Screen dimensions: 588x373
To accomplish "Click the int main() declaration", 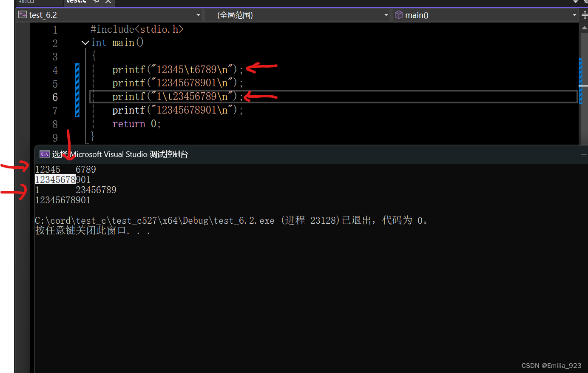I will pyautogui.click(x=117, y=43).
